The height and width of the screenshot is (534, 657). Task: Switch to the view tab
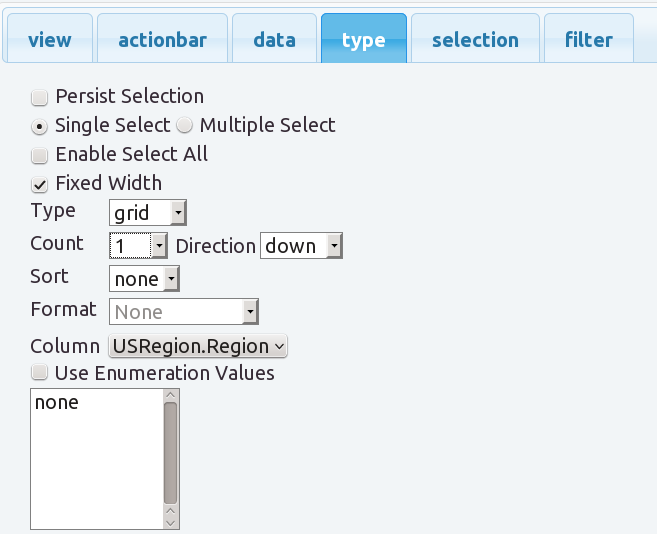click(50, 40)
